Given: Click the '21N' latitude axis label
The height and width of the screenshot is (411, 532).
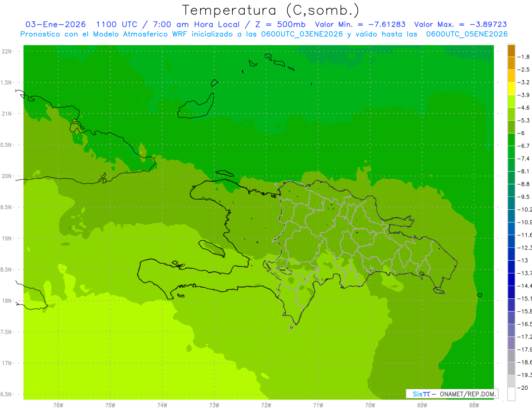Looking at the screenshot, I should pos(7,114).
